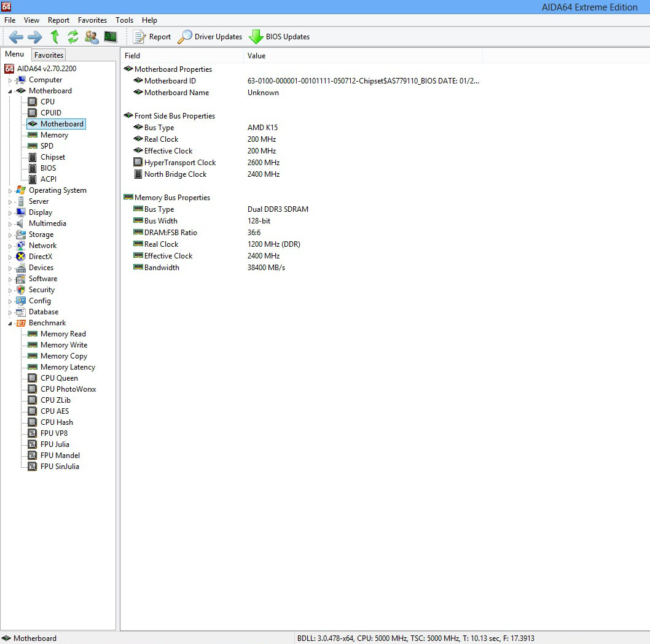650x644 pixels.
Task: Switch to the Menu tab
Action: (15, 54)
